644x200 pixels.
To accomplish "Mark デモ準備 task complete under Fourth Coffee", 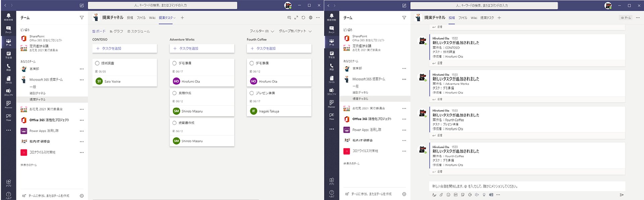I will point(252,63).
